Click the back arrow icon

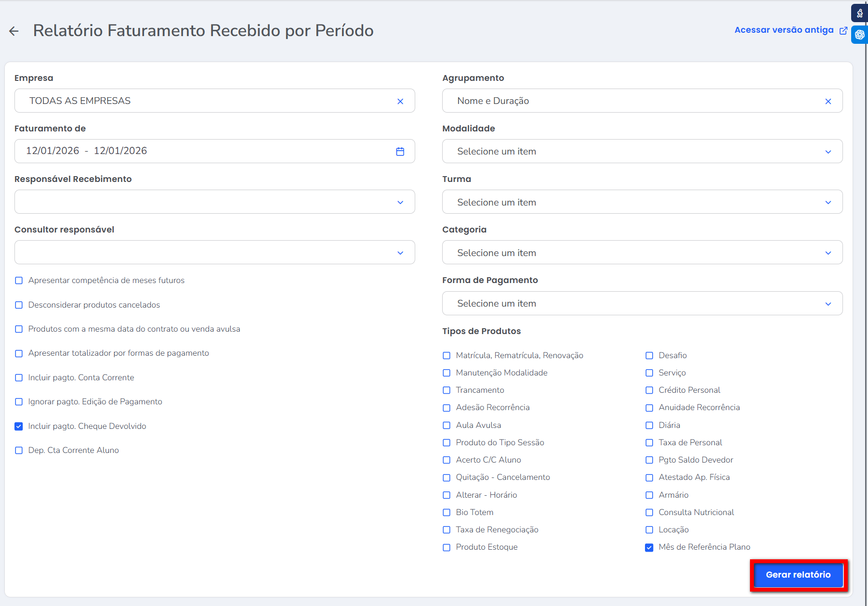[x=14, y=31]
